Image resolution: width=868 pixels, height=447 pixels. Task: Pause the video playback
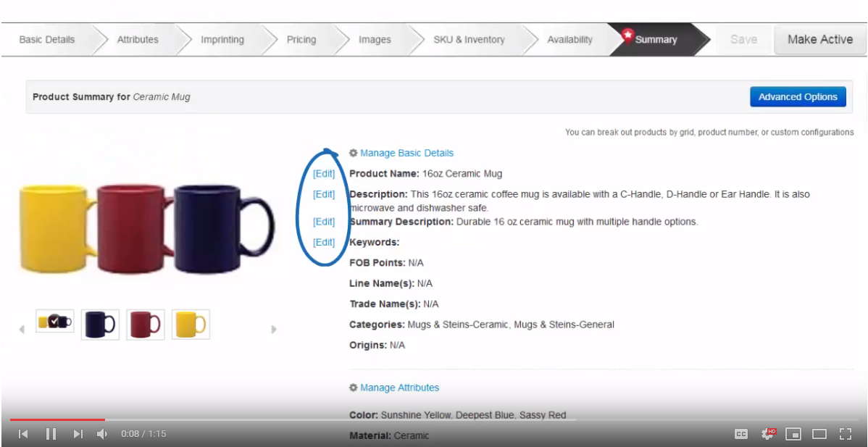click(x=51, y=434)
